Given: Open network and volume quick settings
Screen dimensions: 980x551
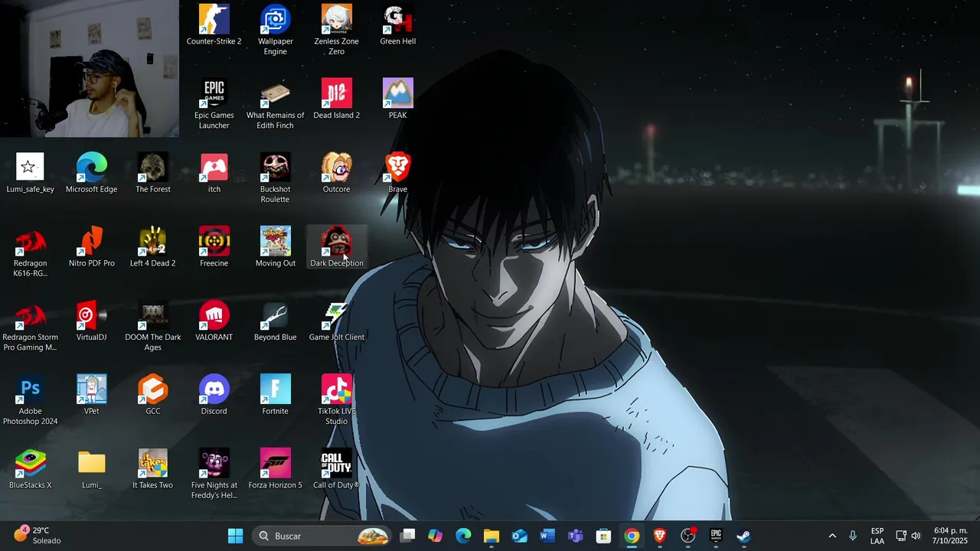Looking at the screenshot, I should [x=908, y=536].
